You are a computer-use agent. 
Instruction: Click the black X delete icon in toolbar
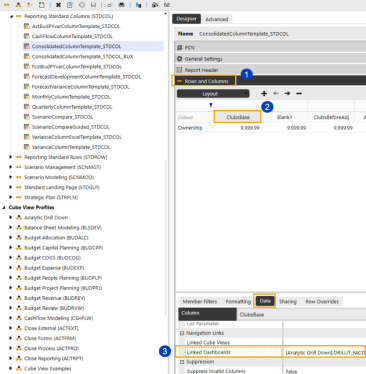coord(58,5)
